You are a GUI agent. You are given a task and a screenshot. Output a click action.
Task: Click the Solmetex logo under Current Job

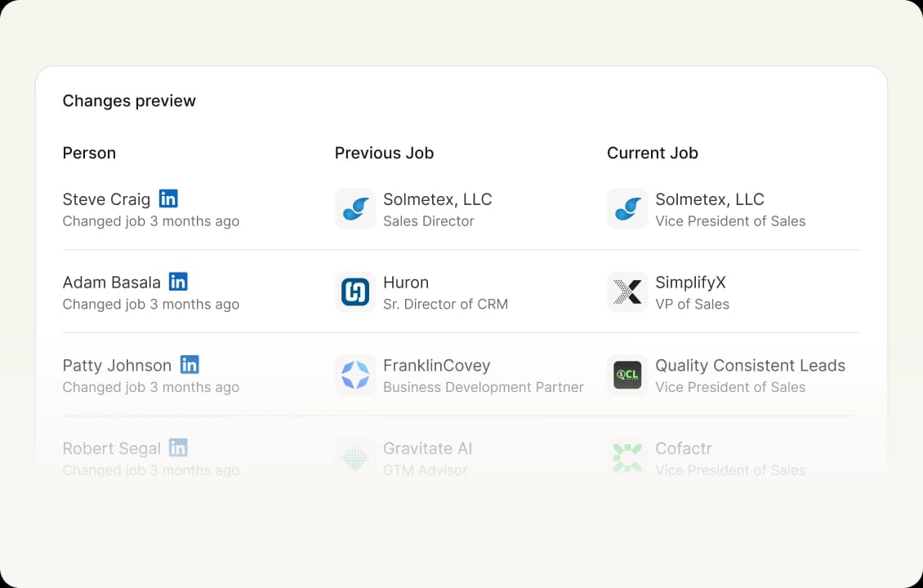(x=627, y=209)
